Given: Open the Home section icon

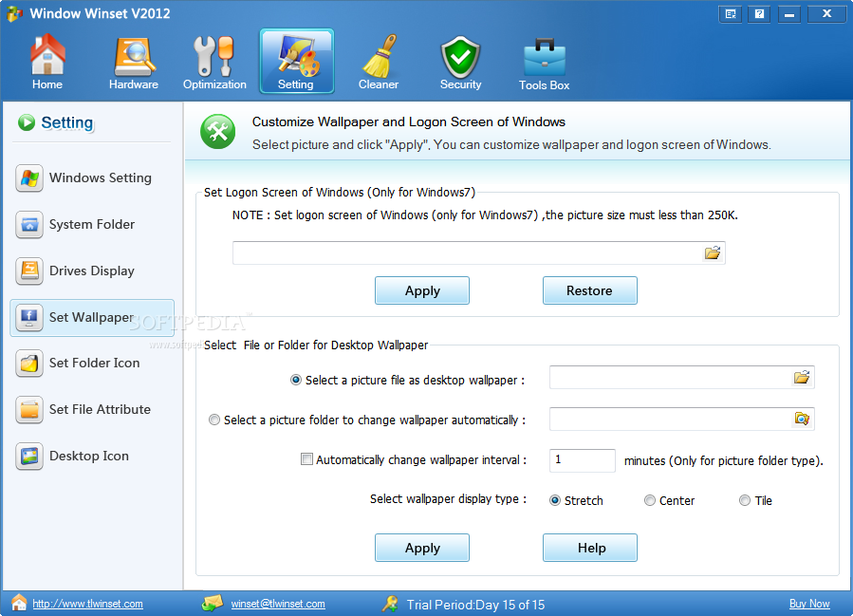Looking at the screenshot, I should (x=47, y=54).
